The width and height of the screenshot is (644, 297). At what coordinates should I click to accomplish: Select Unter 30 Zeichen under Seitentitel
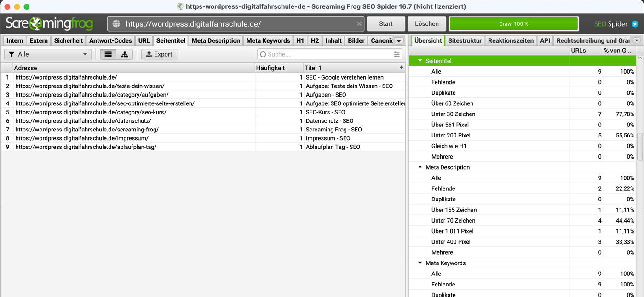point(523,114)
